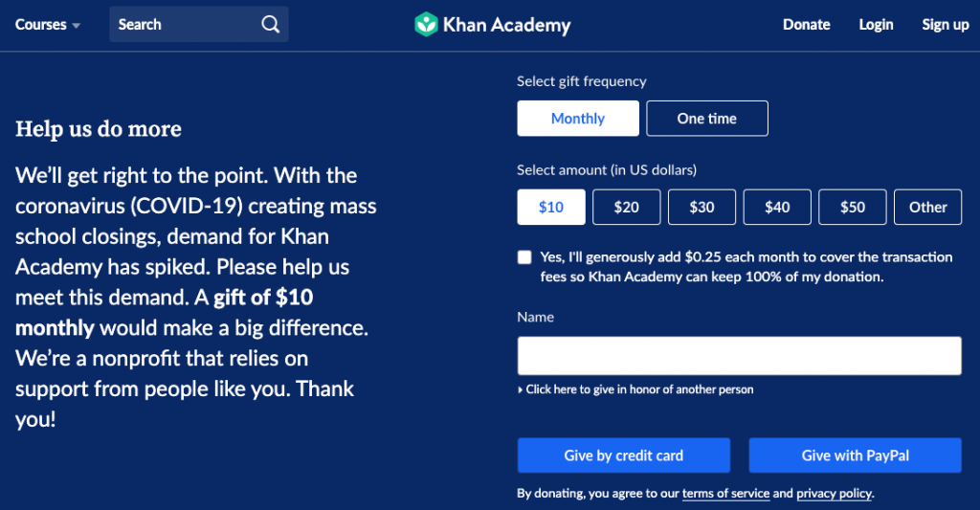Select Monthly gift frequency

click(578, 119)
